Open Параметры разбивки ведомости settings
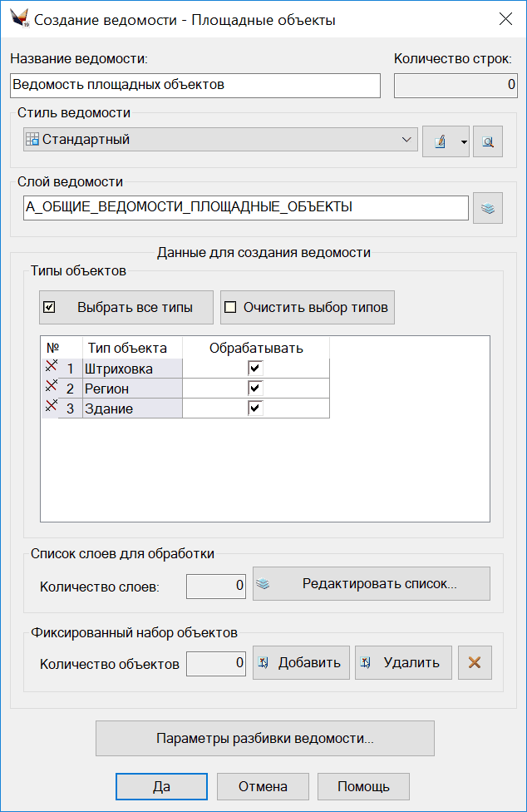This screenshot has width=527, height=812. pos(265,738)
